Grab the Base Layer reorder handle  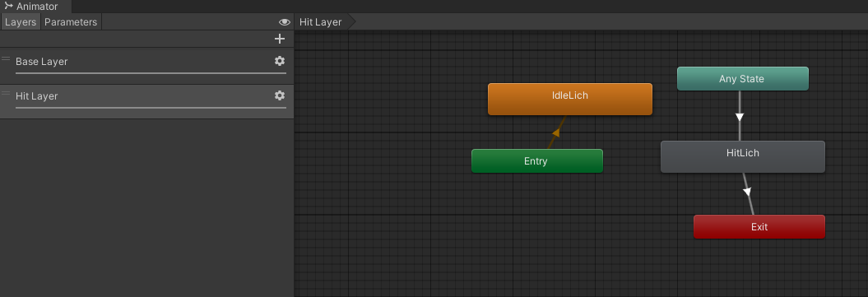click(6, 58)
